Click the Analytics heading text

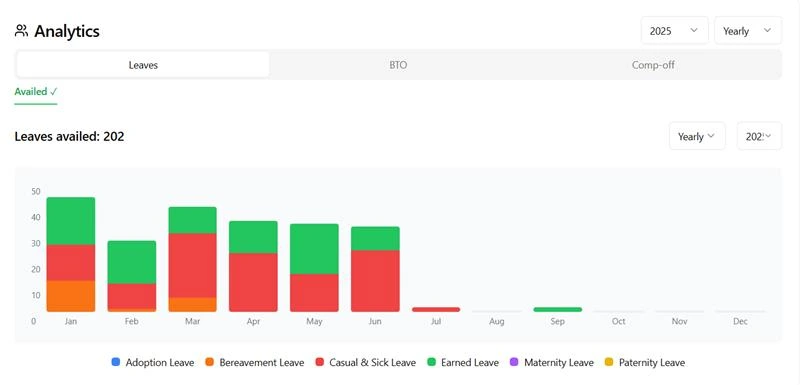pos(67,31)
